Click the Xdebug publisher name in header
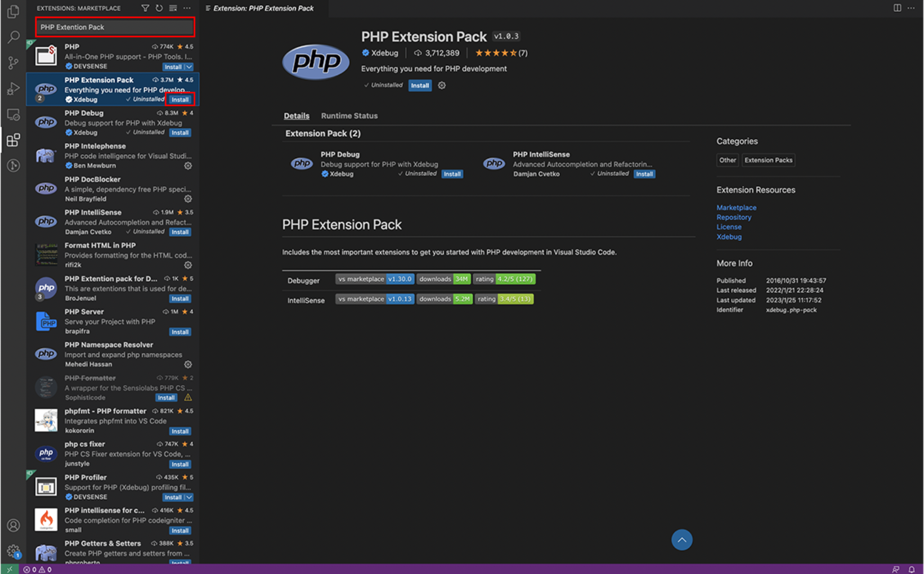 point(384,53)
